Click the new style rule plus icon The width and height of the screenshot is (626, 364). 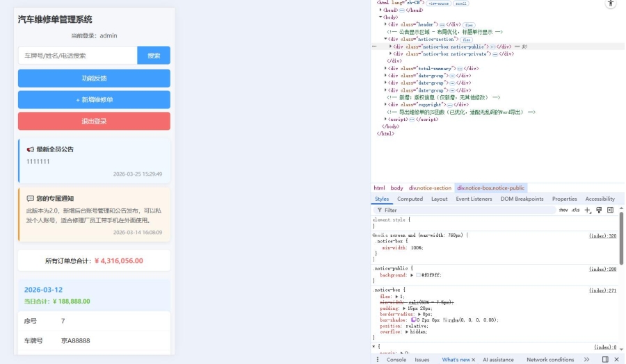[x=588, y=210]
